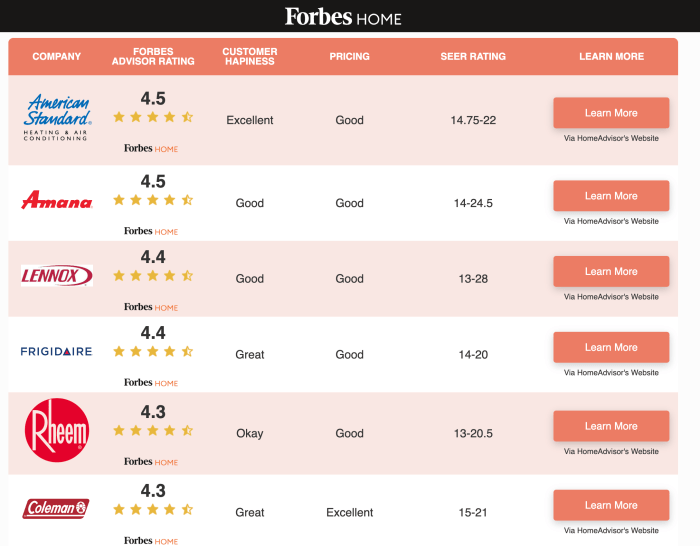Click the Frigidaire brand logo
The height and width of the screenshot is (546, 700).
57,351
